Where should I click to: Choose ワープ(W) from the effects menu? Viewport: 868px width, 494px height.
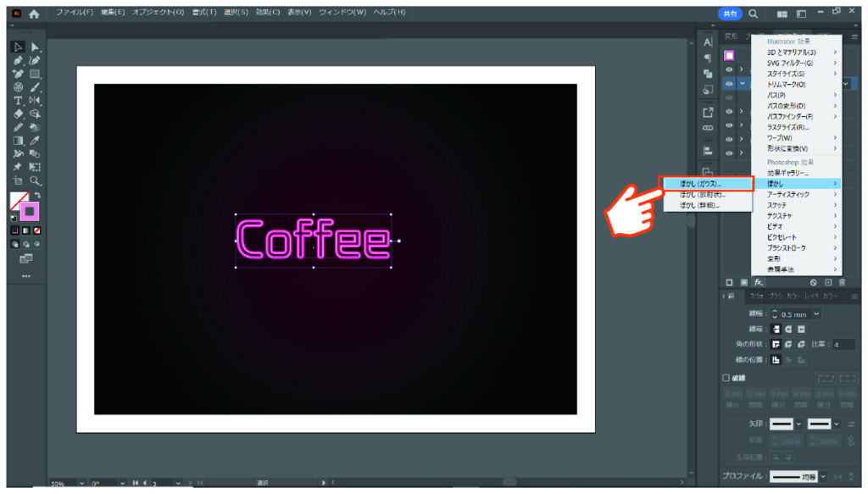tap(797, 138)
